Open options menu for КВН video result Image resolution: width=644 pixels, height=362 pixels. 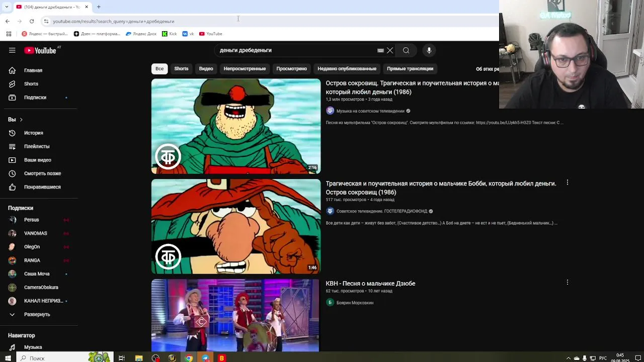pos(567,283)
